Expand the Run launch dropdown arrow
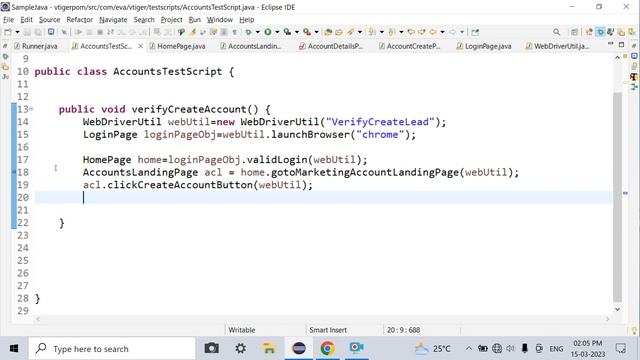 pyautogui.click(x=277, y=32)
